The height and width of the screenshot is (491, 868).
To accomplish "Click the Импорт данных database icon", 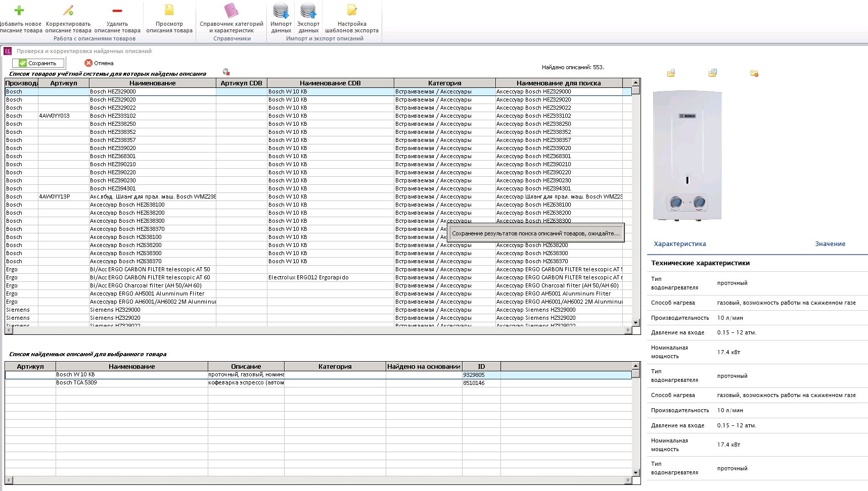I will [x=281, y=11].
